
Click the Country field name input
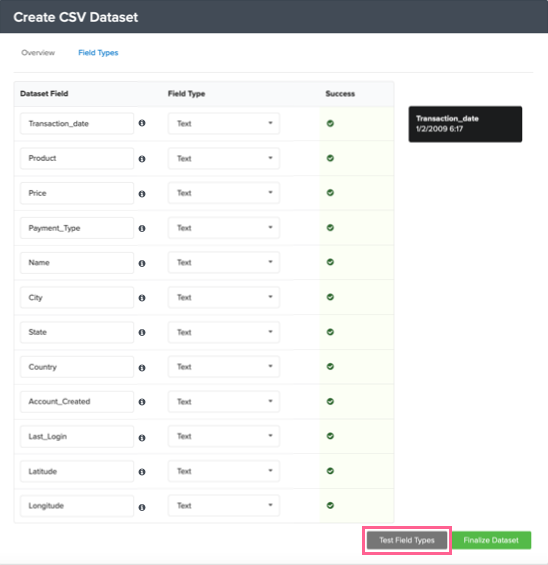pos(77,367)
